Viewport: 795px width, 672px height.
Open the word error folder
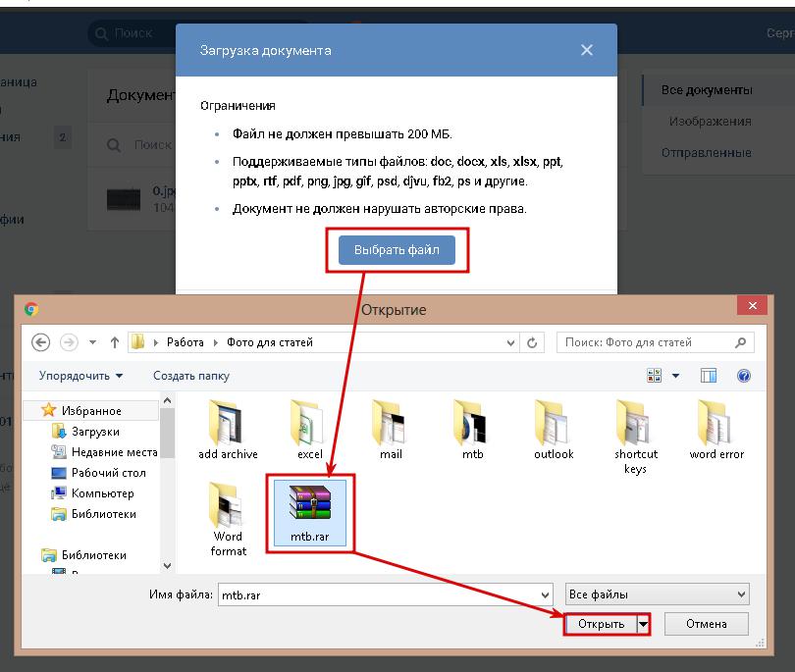(x=716, y=430)
